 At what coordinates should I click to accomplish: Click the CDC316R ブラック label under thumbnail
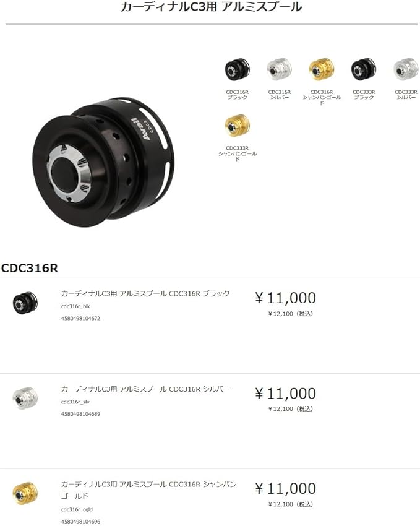(x=238, y=95)
